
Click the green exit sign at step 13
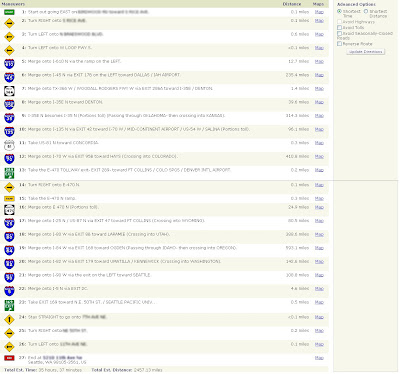point(9,173)
